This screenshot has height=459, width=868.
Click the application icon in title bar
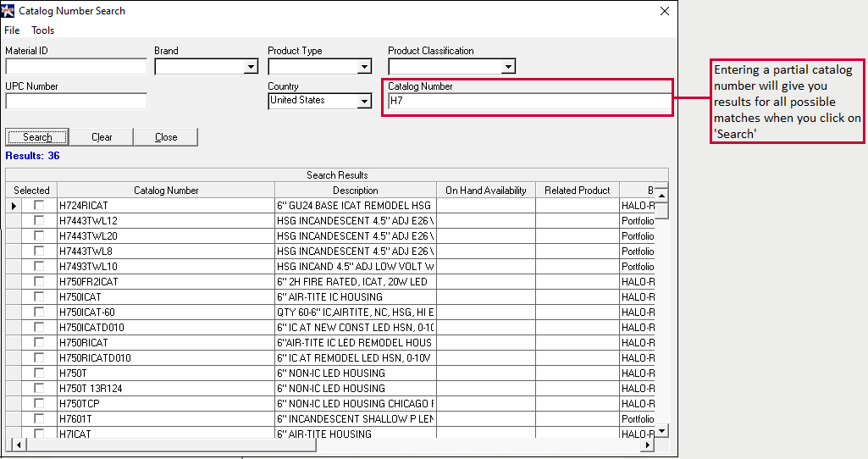[x=8, y=11]
